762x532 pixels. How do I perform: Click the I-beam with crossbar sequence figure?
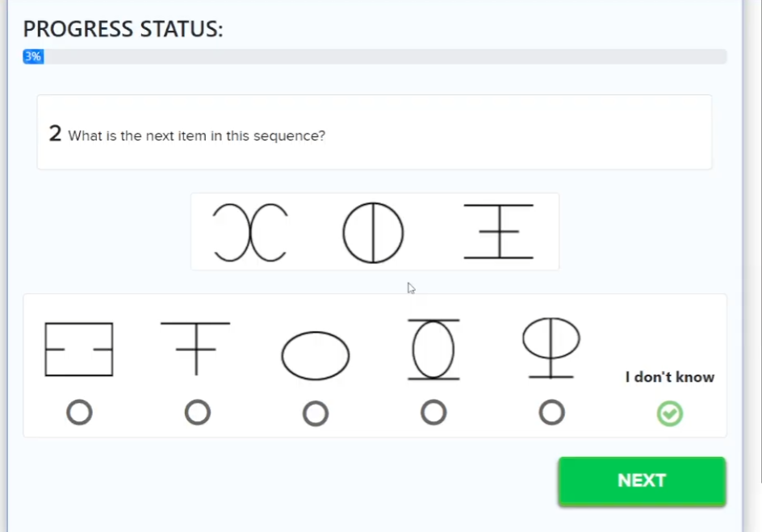[498, 232]
